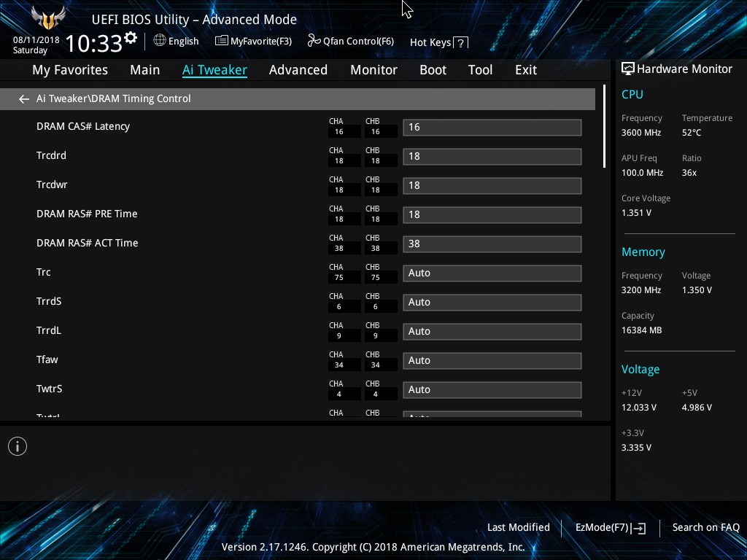This screenshot has height=560, width=747.
Task: Open the Qfan Control fan icon
Action: point(314,41)
